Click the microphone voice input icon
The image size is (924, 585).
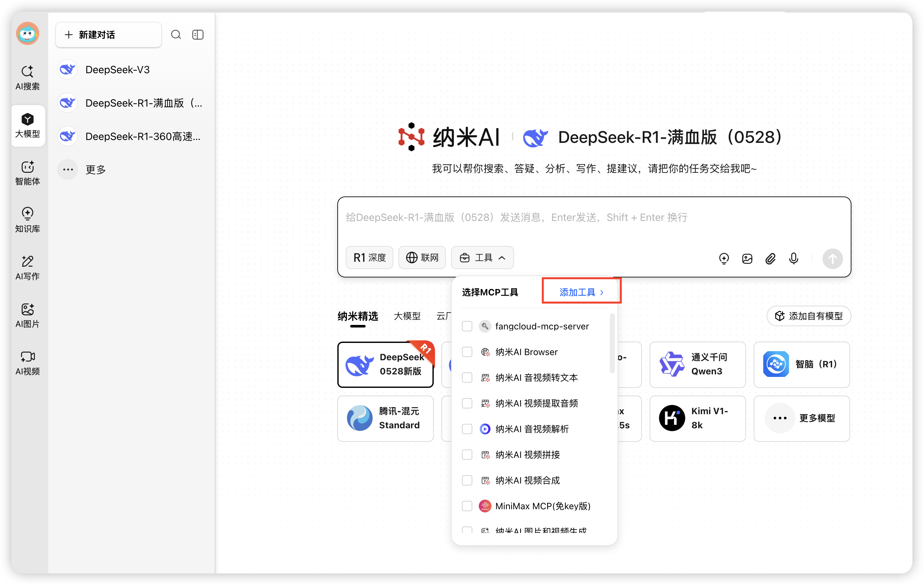[x=794, y=259]
